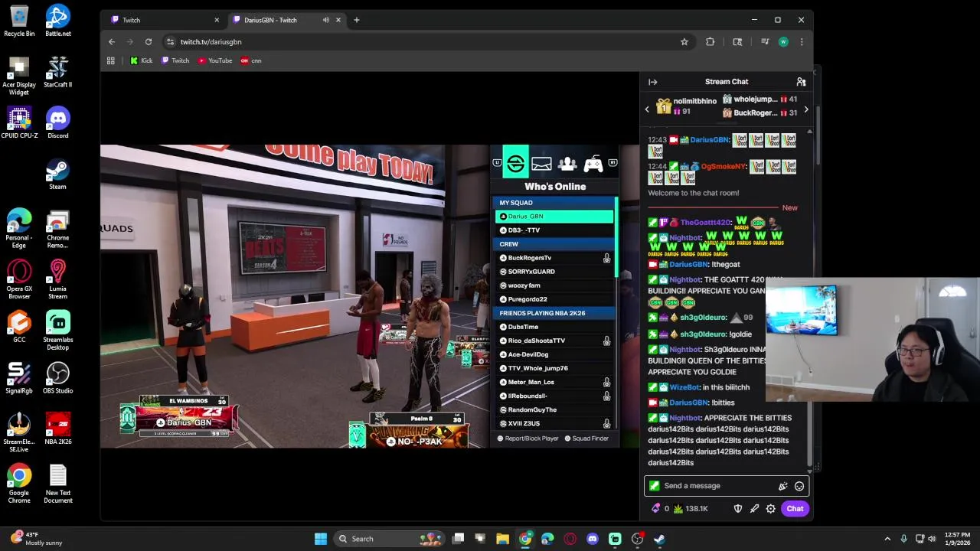Open NBA 2K26 desktop shortcut
The height and width of the screenshot is (551, 980).
57,429
